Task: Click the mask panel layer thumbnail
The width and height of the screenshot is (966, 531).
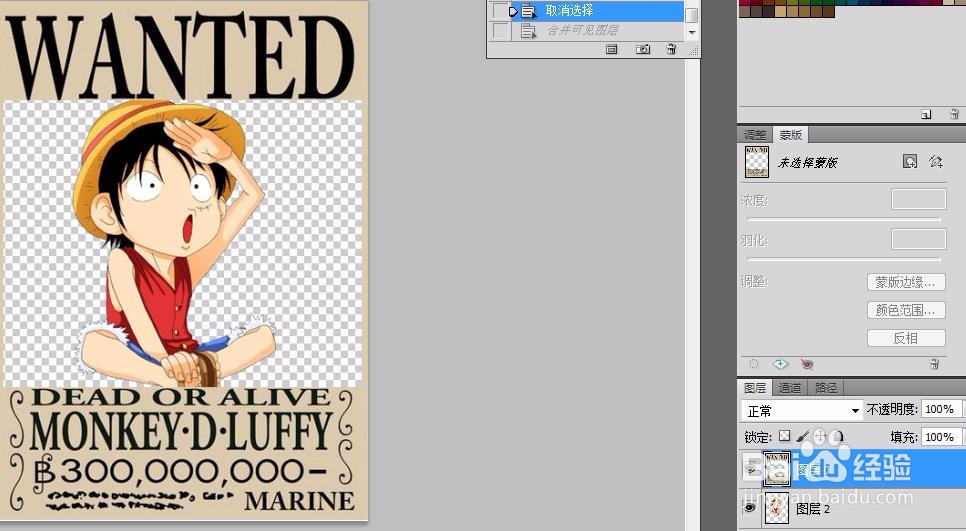Action: [x=757, y=162]
